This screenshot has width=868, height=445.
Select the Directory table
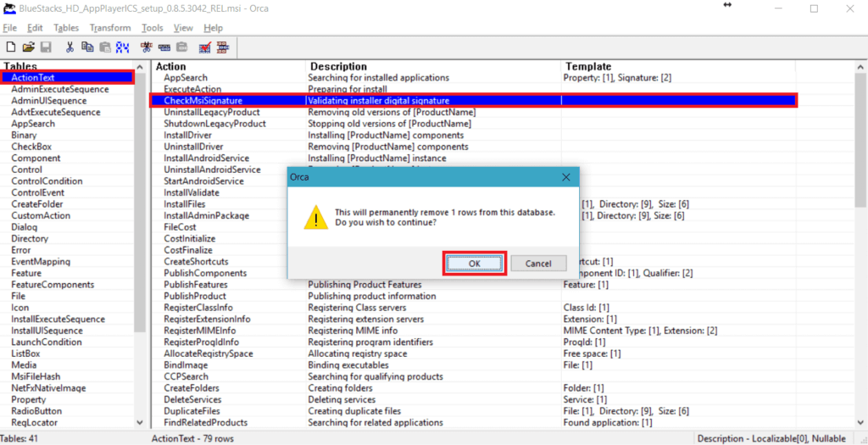30,238
